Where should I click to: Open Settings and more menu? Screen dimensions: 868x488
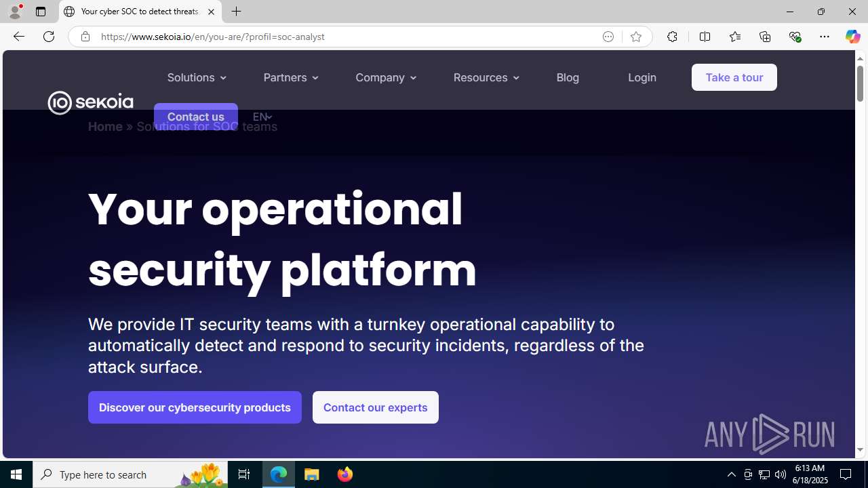(x=825, y=37)
